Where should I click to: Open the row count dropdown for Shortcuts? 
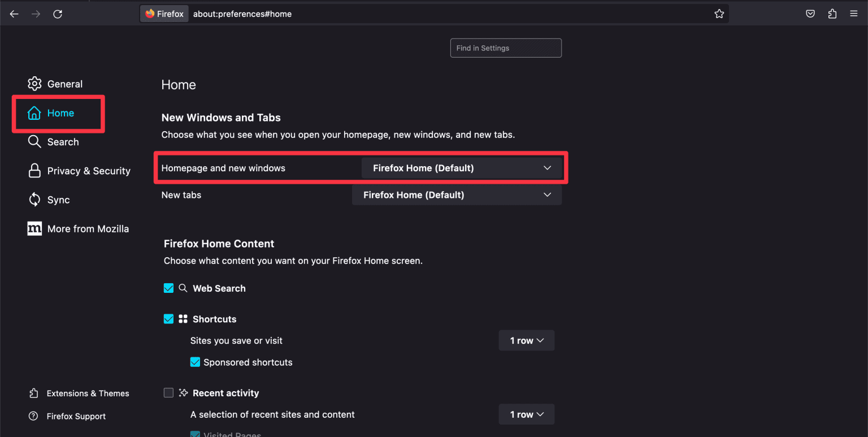pyautogui.click(x=526, y=340)
